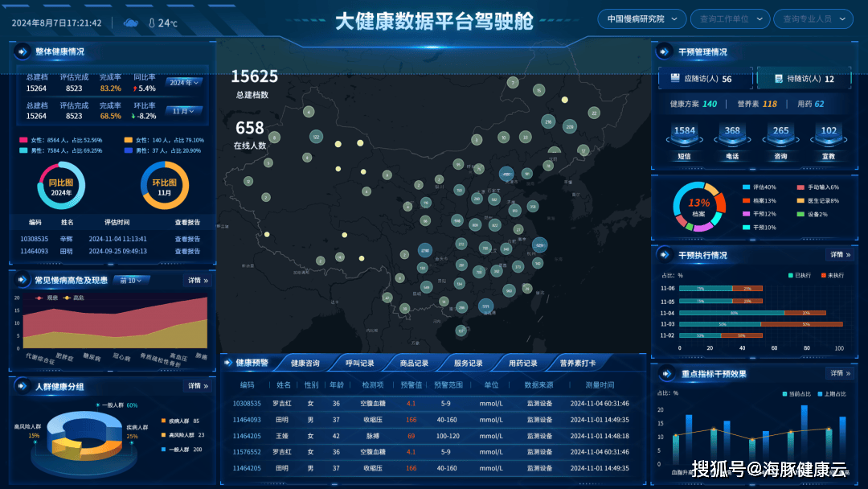Screen dimensions: 868x489
Task: Switch to the 健康咨询 tab
Action: tap(305, 364)
